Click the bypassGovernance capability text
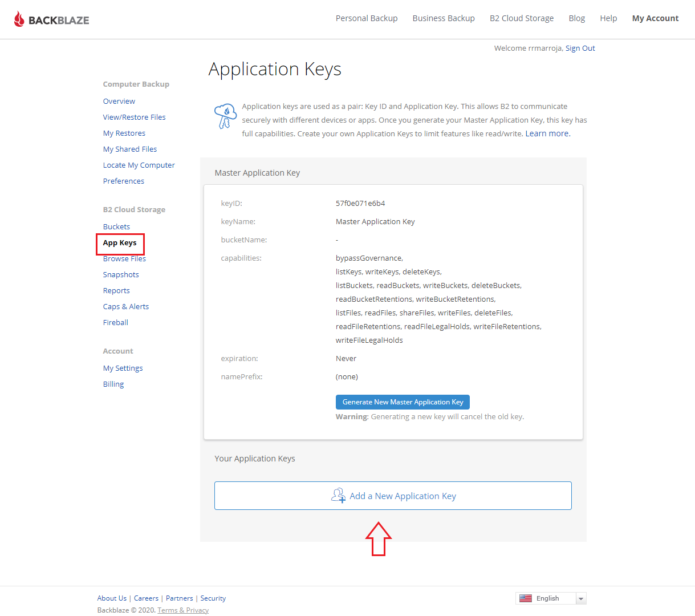The image size is (695, 616). point(369,258)
